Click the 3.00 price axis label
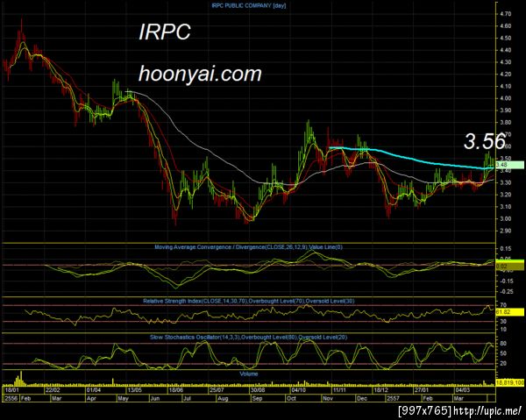Screen dimensions: 526x420 pos(505,219)
